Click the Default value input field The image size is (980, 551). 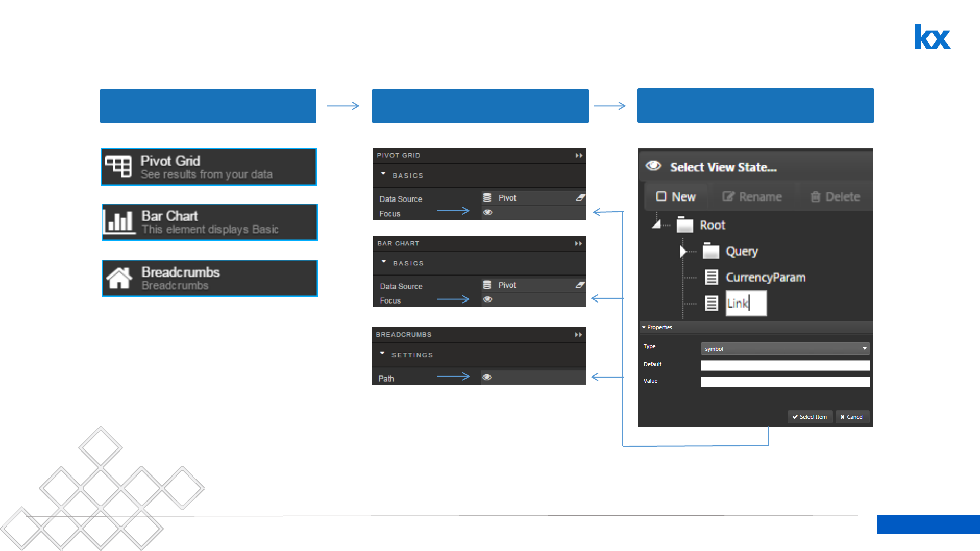tap(785, 365)
